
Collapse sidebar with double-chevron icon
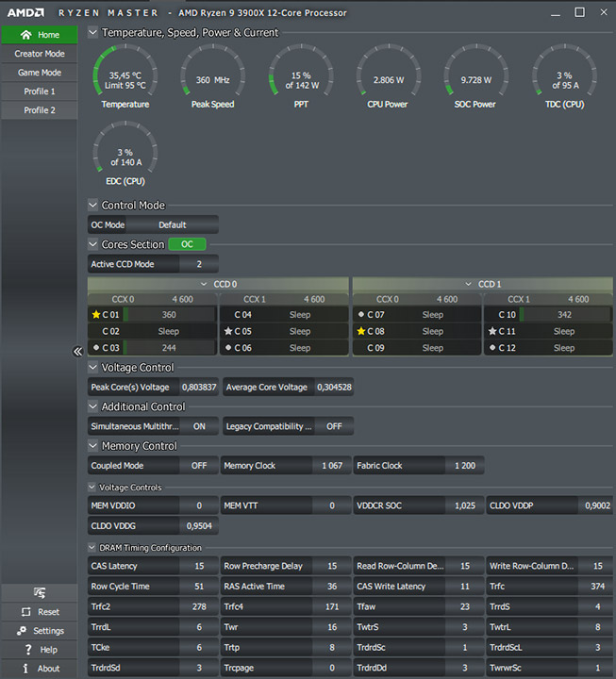77,351
